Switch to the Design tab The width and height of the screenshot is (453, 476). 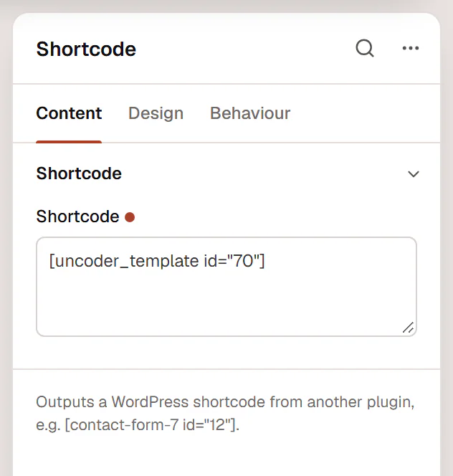(x=156, y=113)
